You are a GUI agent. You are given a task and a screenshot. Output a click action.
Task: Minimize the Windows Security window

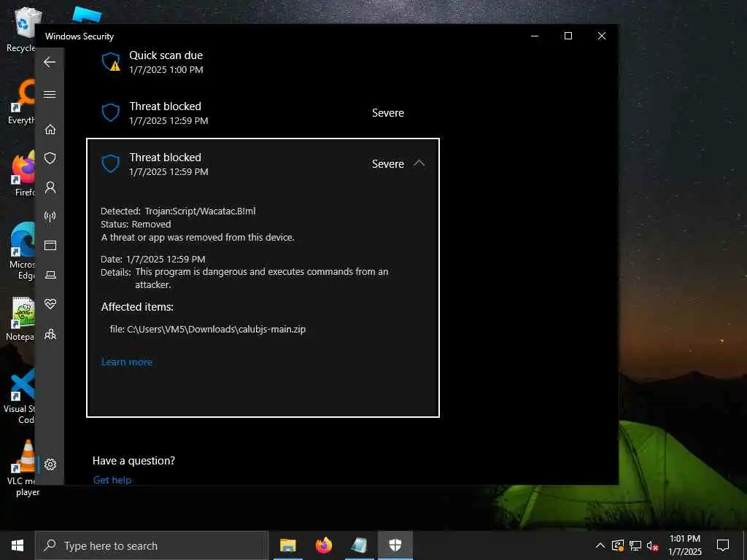[535, 36]
